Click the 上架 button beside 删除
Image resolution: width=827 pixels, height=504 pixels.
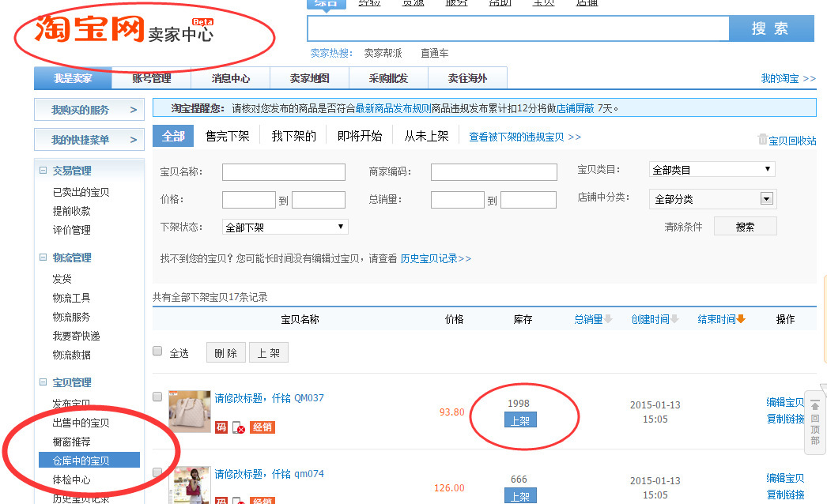269,352
